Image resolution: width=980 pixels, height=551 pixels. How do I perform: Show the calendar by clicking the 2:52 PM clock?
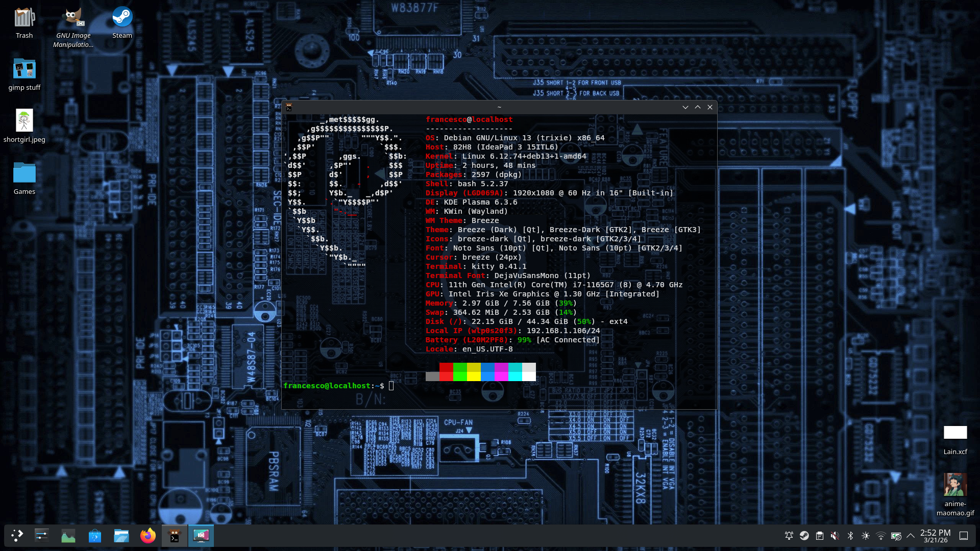point(936,536)
